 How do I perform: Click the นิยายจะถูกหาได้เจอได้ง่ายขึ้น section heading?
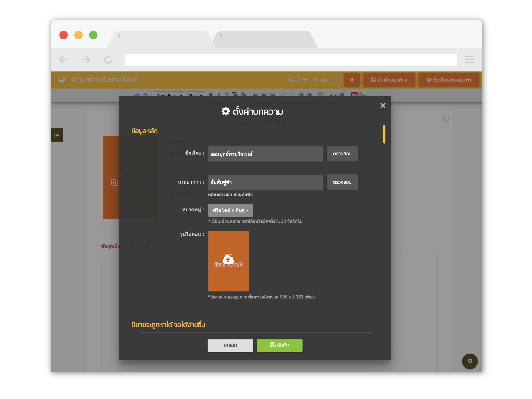click(168, 325)
